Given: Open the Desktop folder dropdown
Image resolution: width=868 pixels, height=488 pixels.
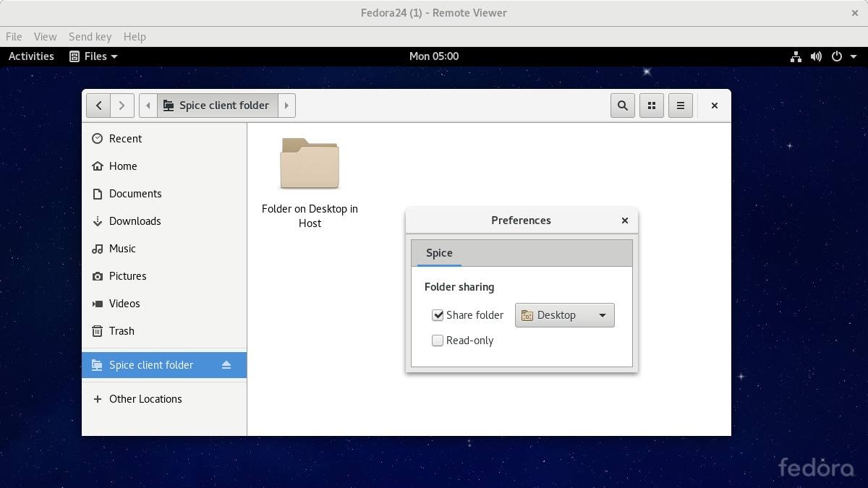Looking at the screenshot, I should point(564,315).
